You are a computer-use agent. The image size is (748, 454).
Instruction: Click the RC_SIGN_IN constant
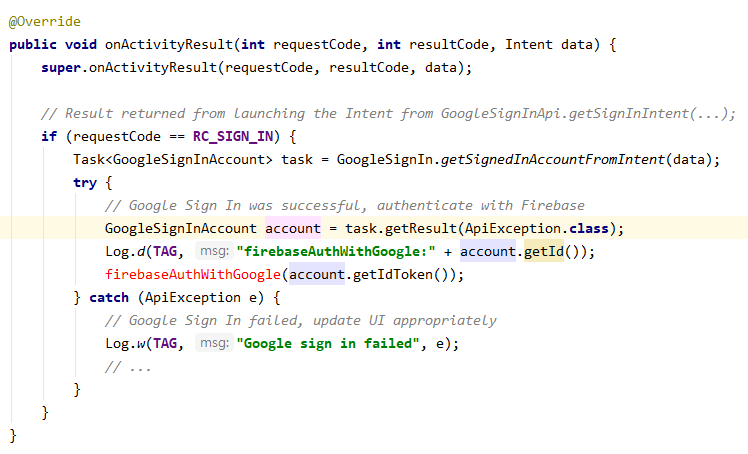click(233, 137)
